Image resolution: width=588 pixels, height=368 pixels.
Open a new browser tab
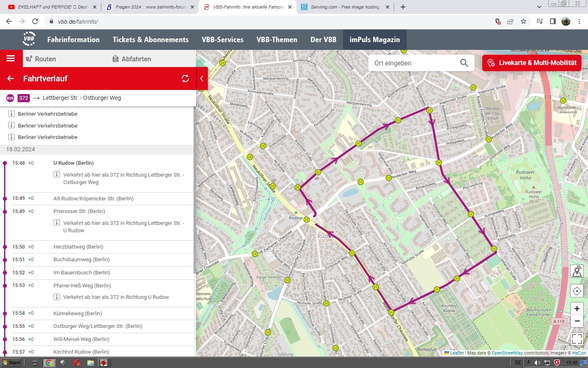[403, 7]
